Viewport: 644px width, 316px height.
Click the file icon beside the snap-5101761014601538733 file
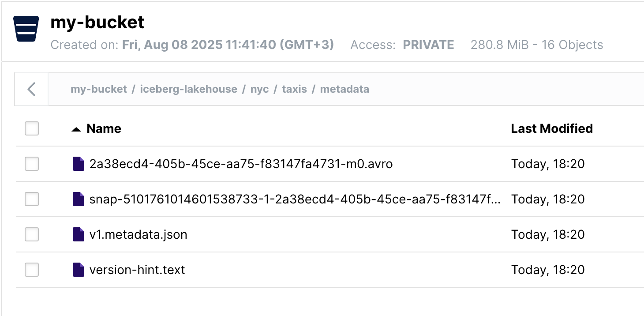78,199
